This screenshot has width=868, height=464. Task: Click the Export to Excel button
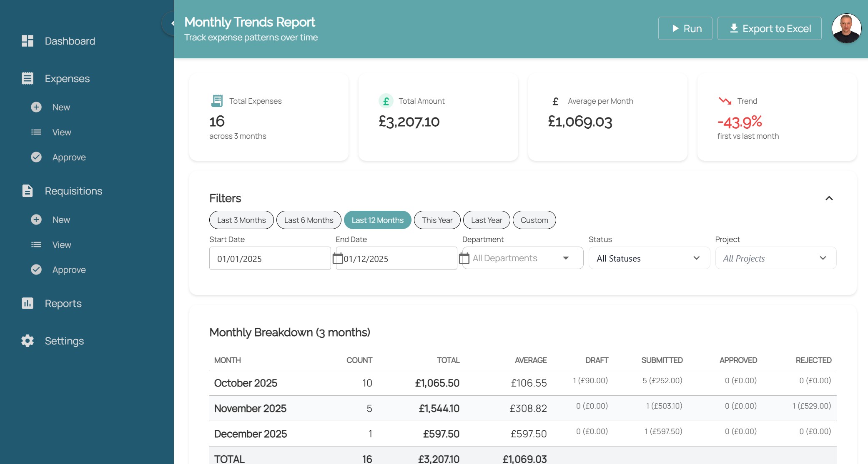tap(769, 28)
